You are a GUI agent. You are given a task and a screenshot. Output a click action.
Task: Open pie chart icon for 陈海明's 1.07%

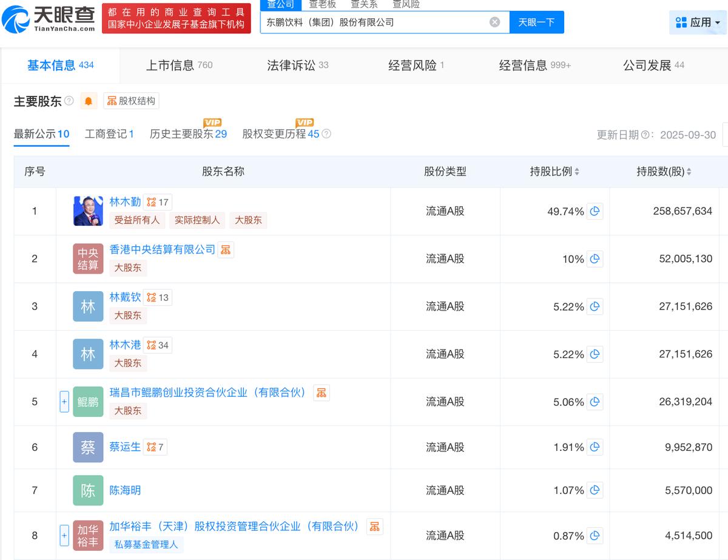coord(595,490)
